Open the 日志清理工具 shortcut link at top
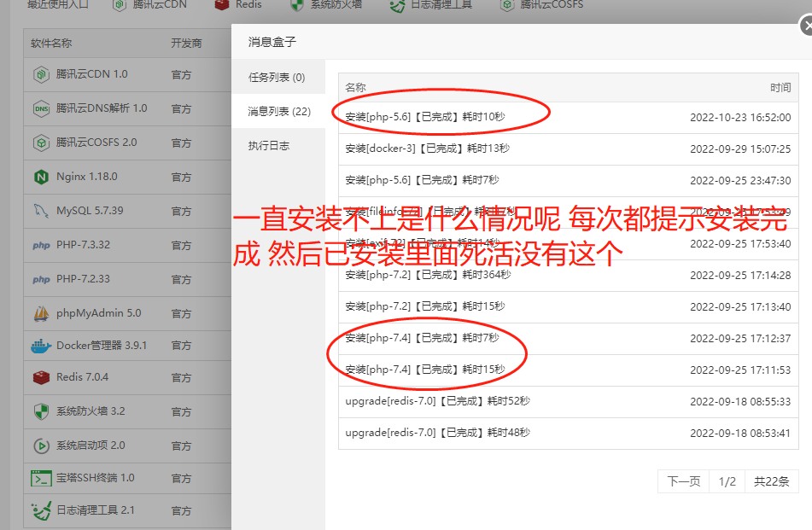 (441, 4)
